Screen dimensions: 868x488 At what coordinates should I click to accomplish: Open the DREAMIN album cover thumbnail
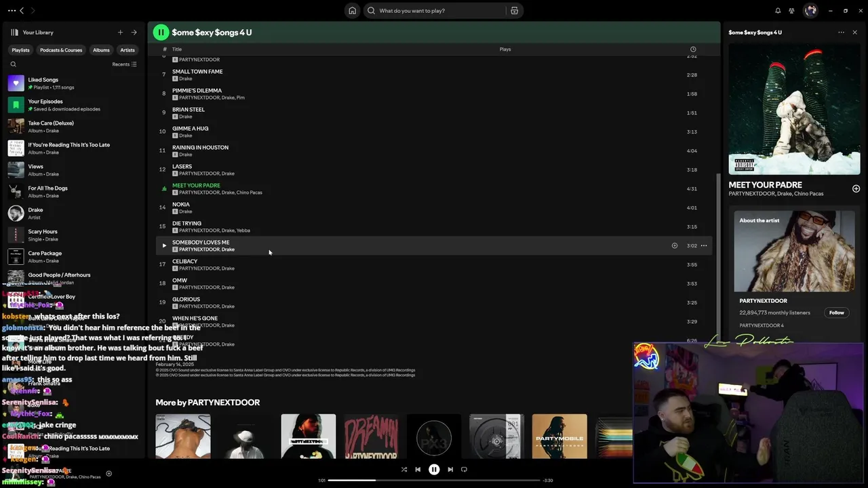pos(371,436)
